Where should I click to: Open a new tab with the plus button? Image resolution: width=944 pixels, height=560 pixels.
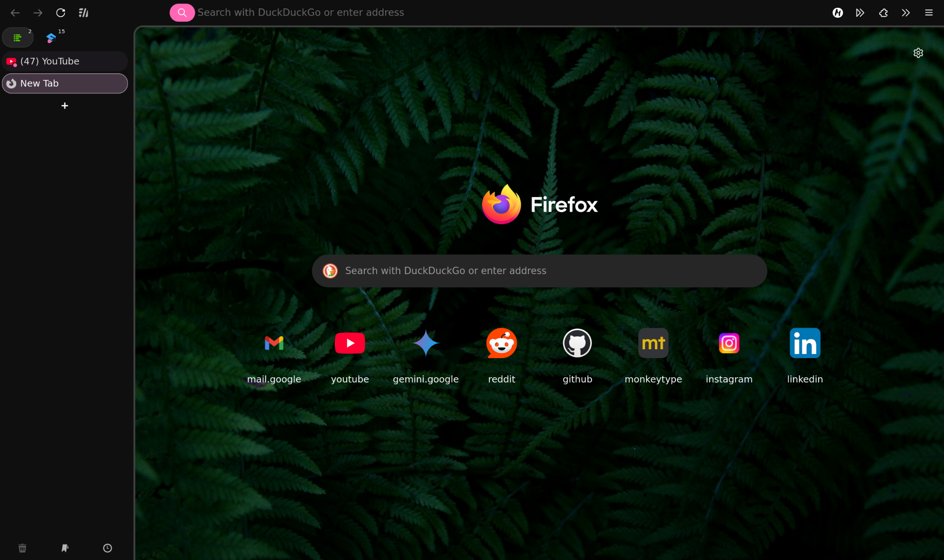pyautogui.click(x=64, y=106)
